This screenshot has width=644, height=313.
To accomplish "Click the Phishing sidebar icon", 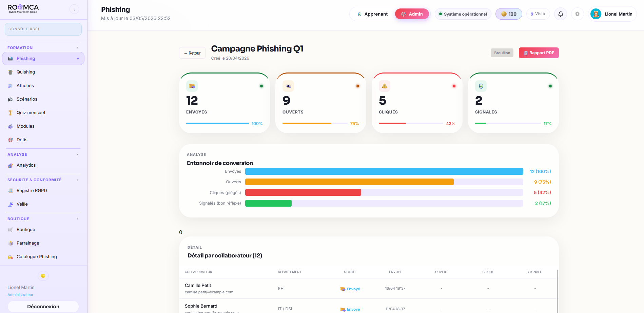I will [11, 59].
